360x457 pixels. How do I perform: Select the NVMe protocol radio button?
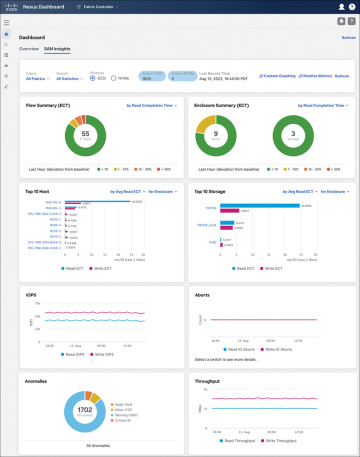(113, 78)
